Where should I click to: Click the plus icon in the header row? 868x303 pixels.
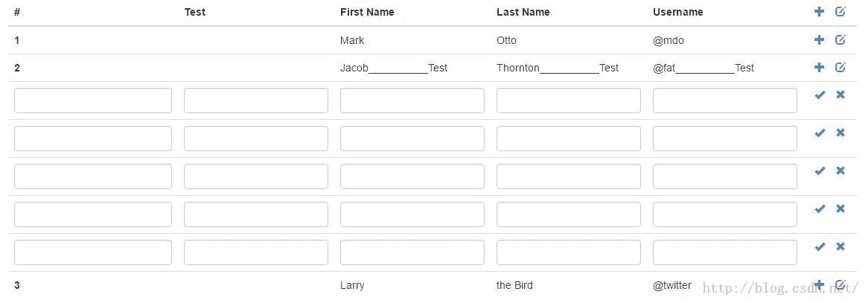point(819,12)
